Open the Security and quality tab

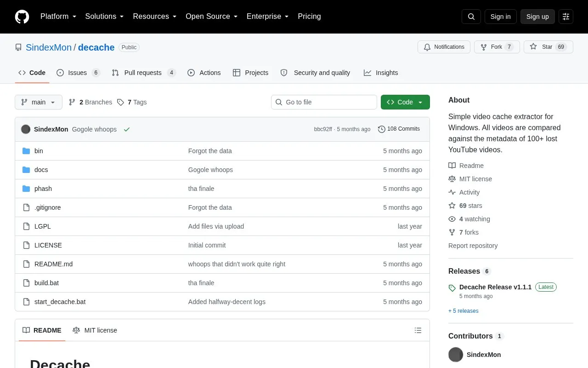(x=315, y=73)
